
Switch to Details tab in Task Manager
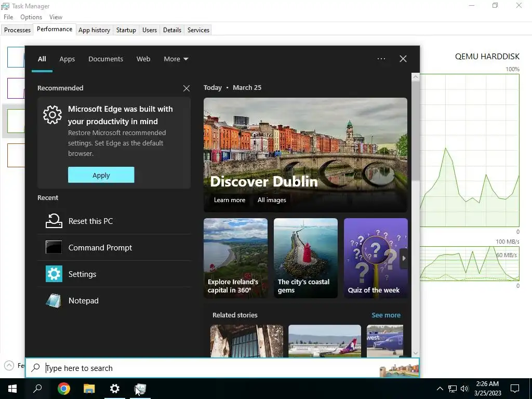click(172, 30)
